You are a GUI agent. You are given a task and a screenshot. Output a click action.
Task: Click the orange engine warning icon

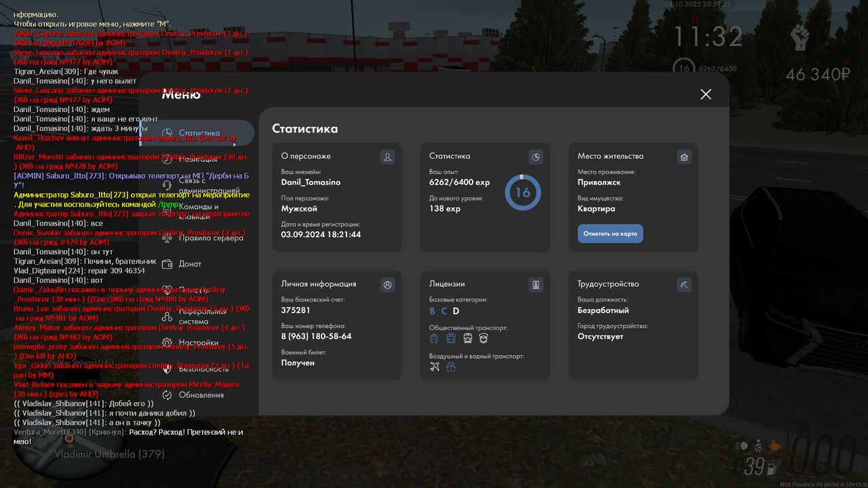click(774, 446)
